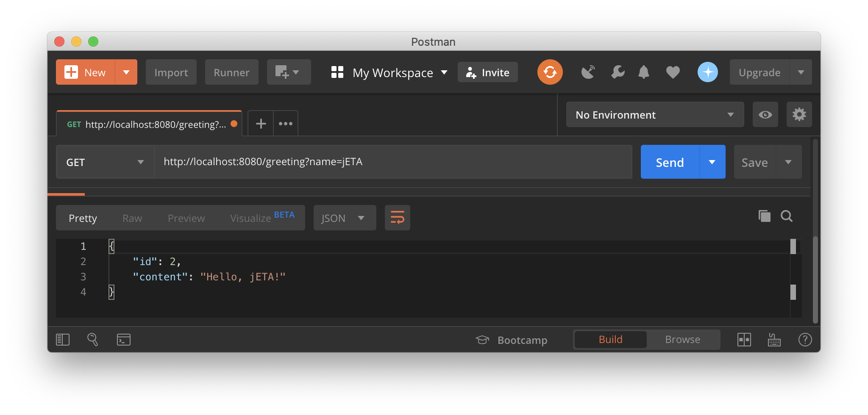Click the New button
Viewport: 868px width, 415px height.
(x=85, y=72)
